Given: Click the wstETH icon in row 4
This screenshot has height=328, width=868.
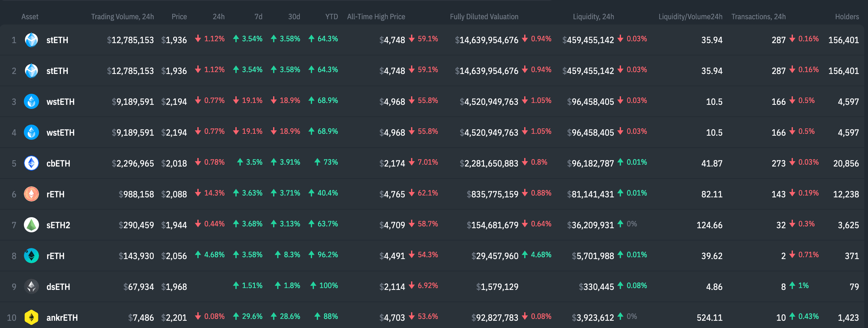Looking at the screenshot, I should 31,132.
